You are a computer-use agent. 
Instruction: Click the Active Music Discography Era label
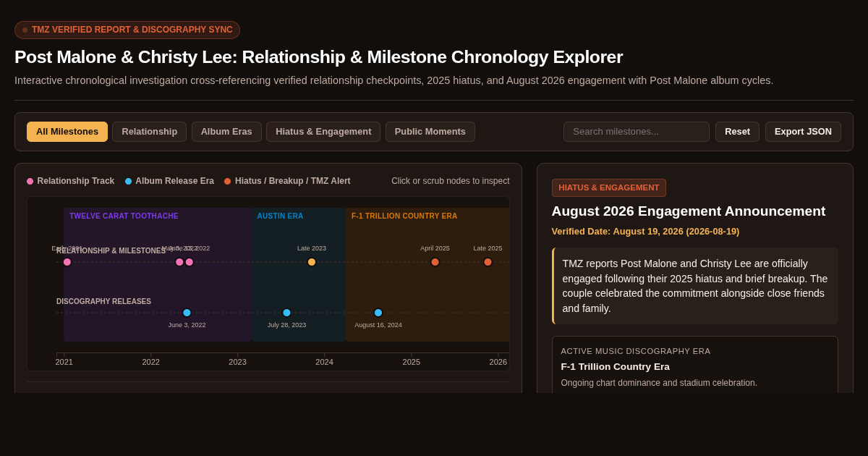point(636,351)
